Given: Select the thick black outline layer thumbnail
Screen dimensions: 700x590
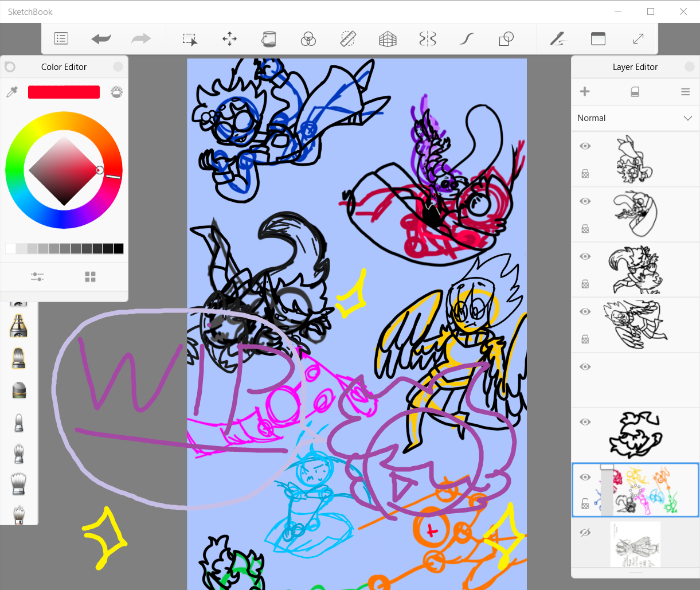Looking at the screenshot, I should pos(635,435).
